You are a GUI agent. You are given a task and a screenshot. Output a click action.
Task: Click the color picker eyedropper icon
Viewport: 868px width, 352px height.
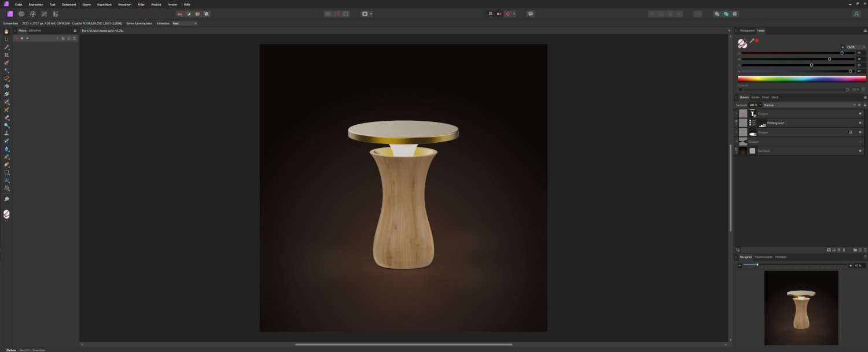click(752, 41)
